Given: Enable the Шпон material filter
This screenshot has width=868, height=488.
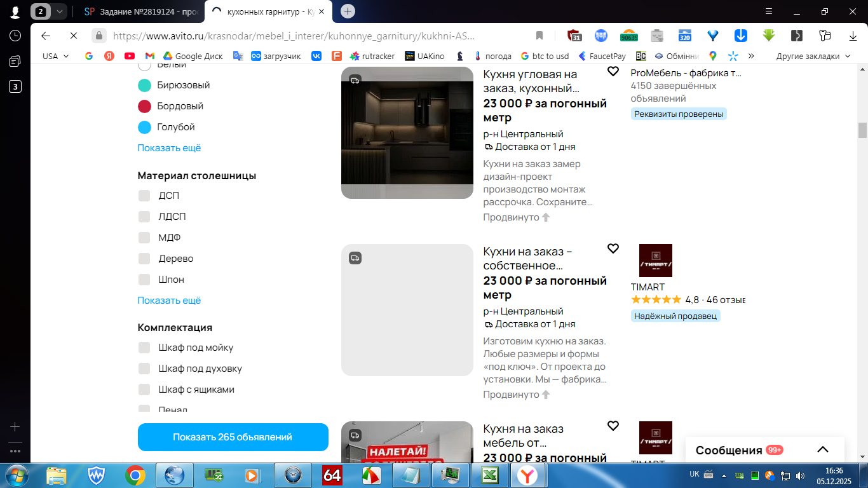Looking at the screenshot, I should point(144,280).
